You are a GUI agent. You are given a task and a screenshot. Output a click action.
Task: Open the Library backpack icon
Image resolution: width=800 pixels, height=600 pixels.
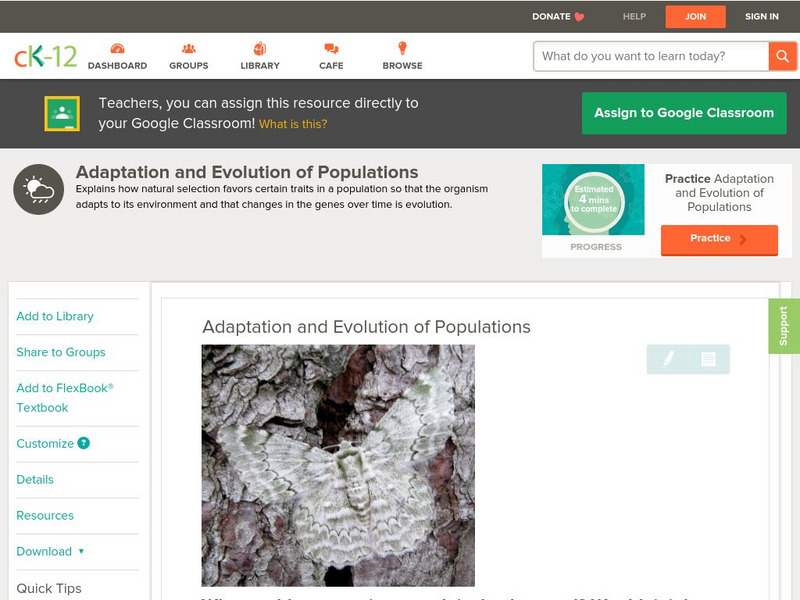pos(260,48)
